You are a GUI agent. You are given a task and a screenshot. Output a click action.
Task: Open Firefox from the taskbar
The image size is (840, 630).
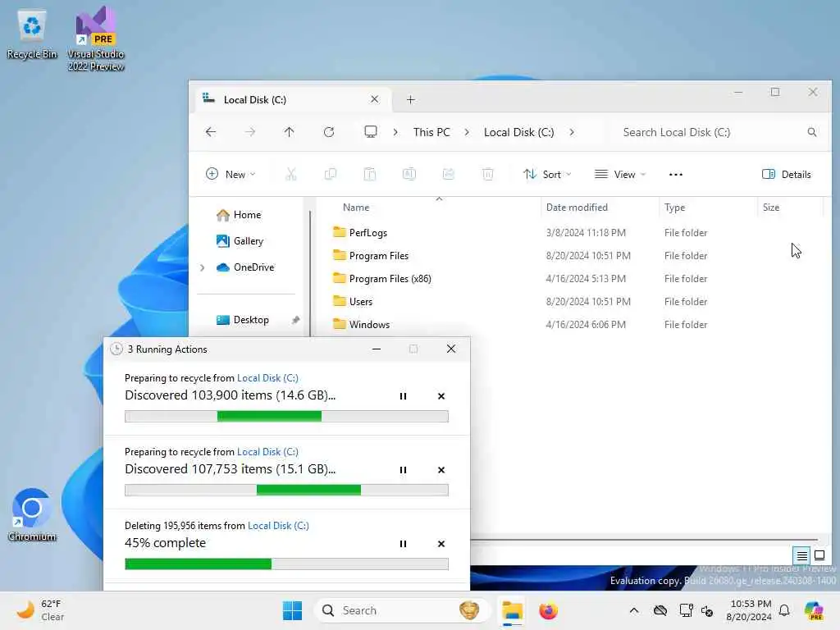pos(548,610)
